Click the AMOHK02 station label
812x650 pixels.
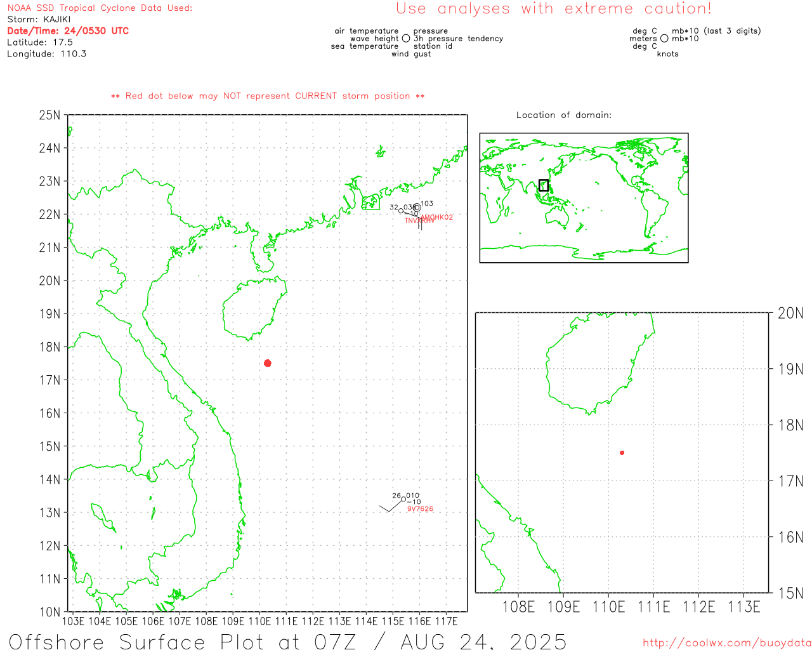(437, 217)
